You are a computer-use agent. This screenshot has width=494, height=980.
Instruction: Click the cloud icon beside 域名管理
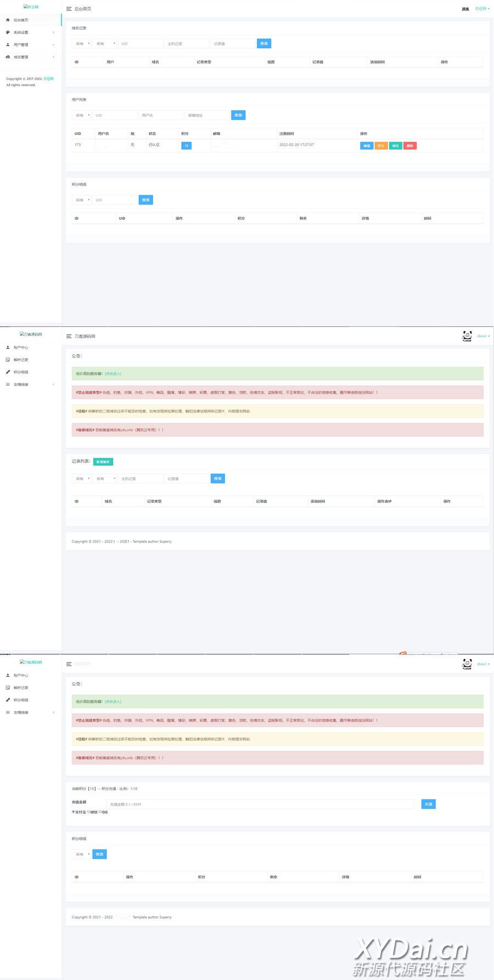pyautogui.click(x=8, y=57)
